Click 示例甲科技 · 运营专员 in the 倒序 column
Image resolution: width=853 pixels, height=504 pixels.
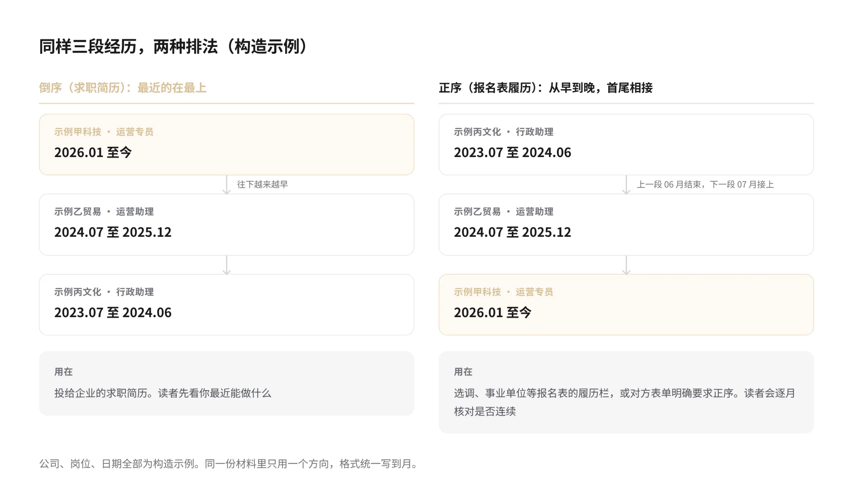(104, 132)
